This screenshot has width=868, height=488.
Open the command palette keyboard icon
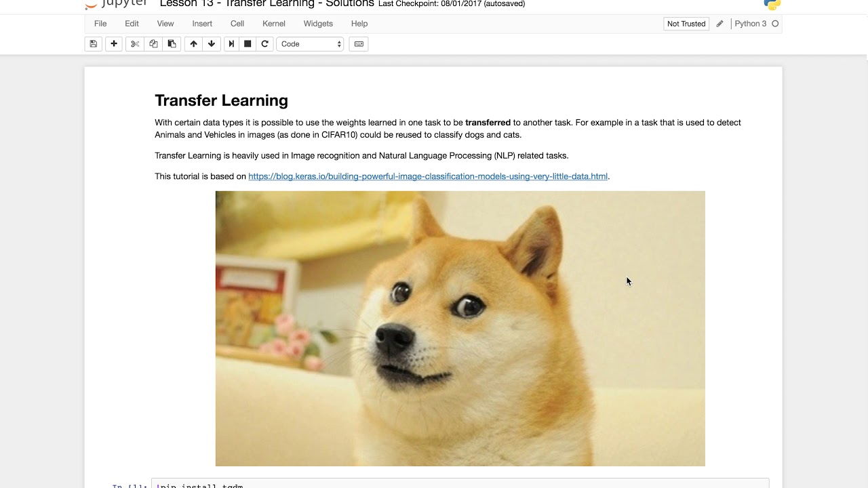(359, 44)
